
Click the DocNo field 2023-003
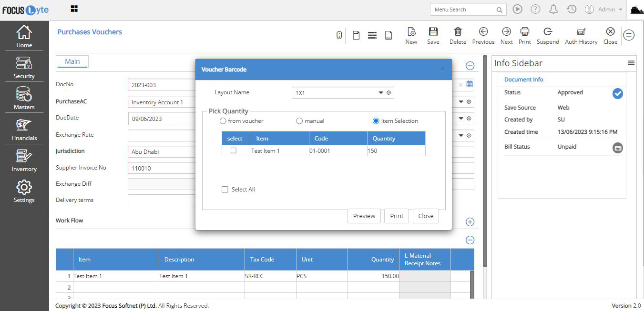coord(162,85)
